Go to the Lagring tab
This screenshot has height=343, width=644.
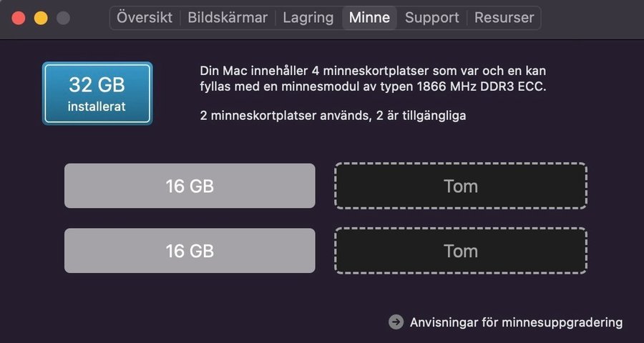pyautogui.click(x=308, y=18)
